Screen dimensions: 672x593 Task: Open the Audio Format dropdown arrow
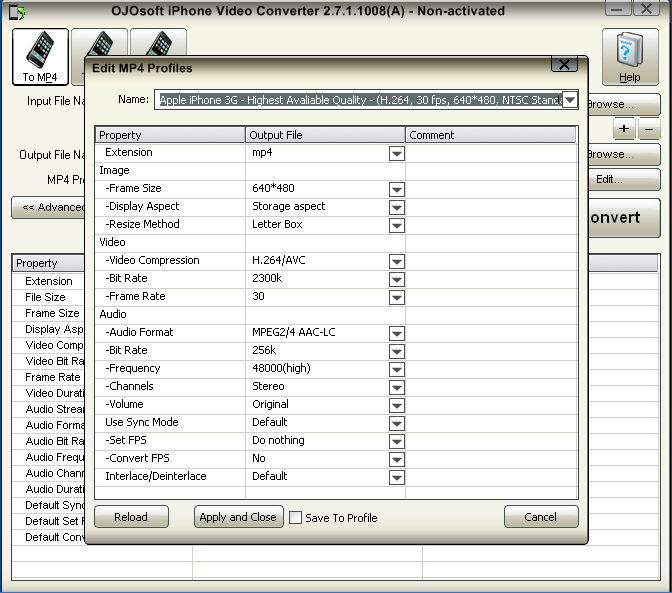click(397, 333)
